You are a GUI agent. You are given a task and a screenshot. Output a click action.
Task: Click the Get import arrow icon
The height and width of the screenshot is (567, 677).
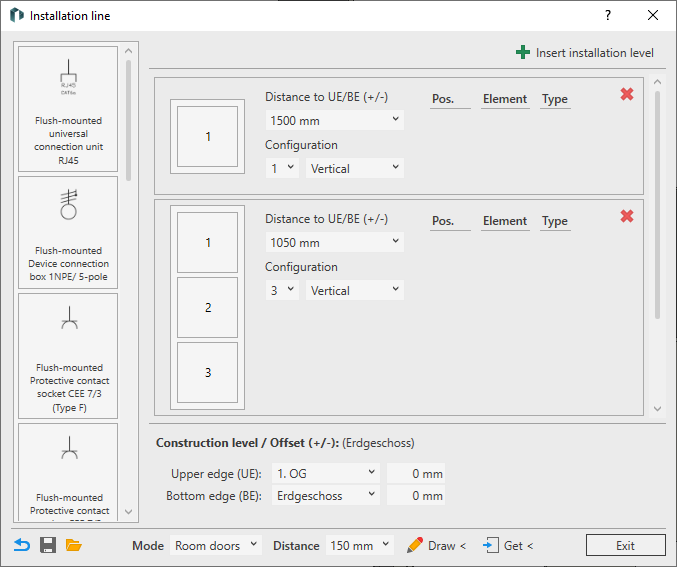491,545
